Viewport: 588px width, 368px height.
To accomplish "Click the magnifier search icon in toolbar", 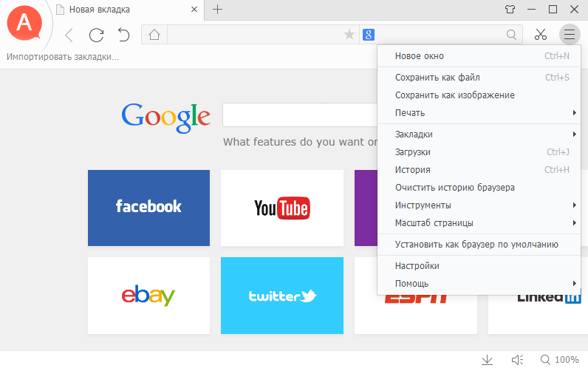I will point(511,35).
